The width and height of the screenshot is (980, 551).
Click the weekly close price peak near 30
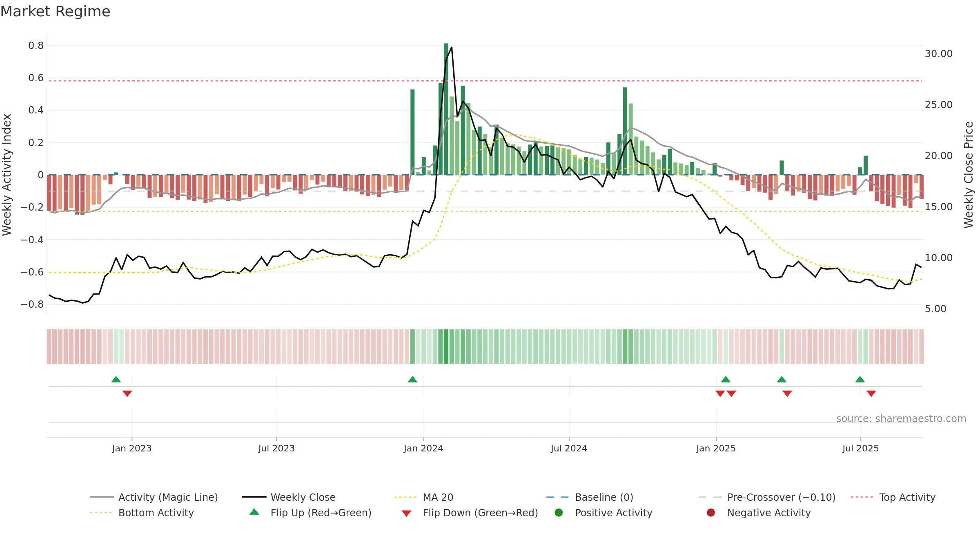click(451, 47)
